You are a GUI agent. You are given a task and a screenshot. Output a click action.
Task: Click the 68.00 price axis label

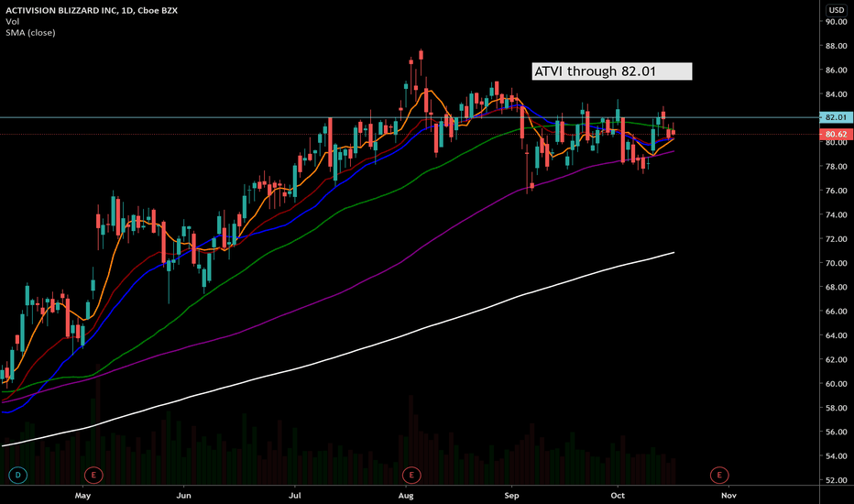(x=836, y=287)
